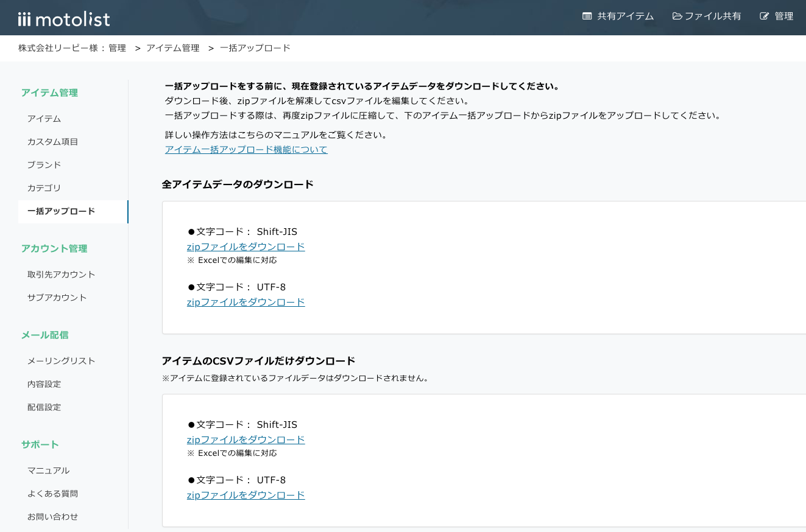Click the サポート sidebar heading
Screen dimensions: 806x532
(x=40, y=445)
